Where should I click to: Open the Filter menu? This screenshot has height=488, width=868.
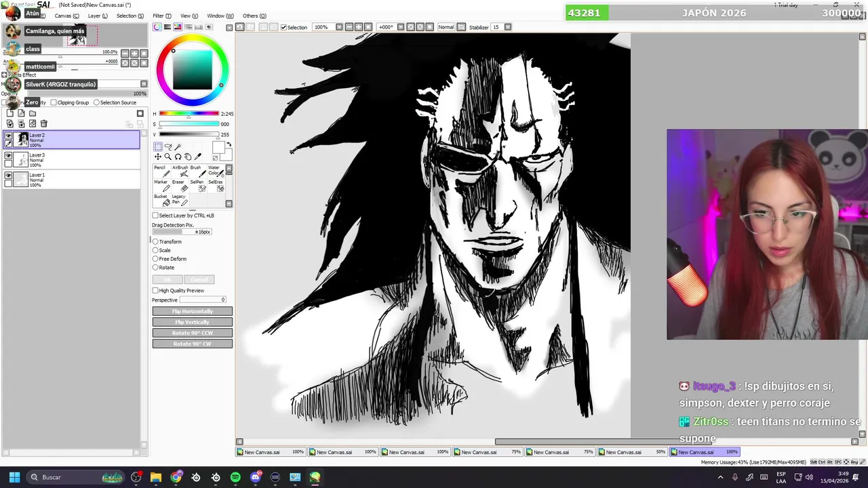coord(161,16)
